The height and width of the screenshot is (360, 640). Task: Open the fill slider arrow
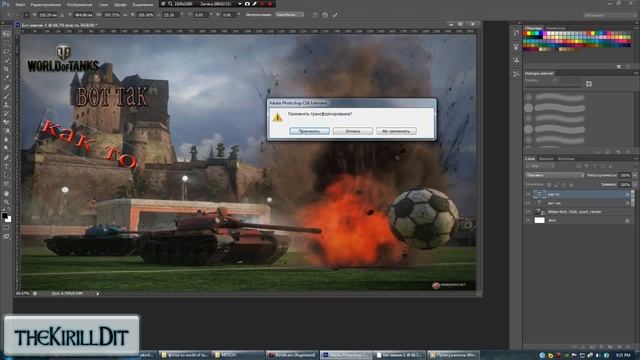635,184
